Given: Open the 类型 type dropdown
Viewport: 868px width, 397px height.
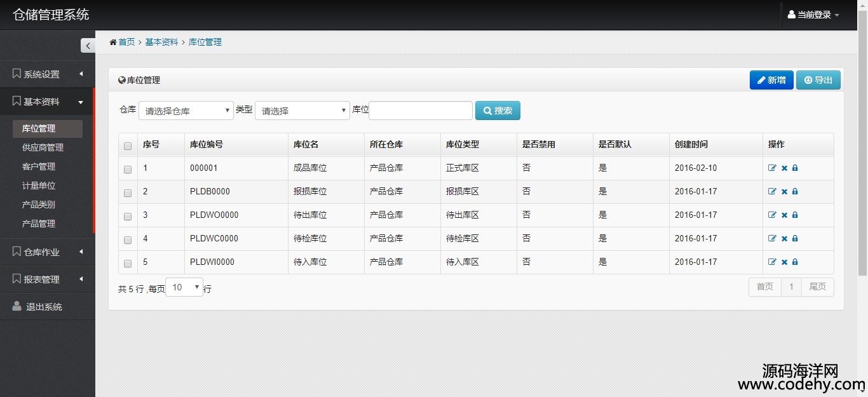Looking at the screenshot, I should (x=302, y=111).
